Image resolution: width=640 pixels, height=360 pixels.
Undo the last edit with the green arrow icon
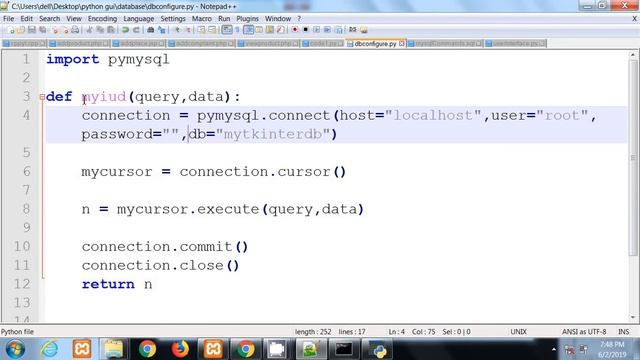coord(125,30)
